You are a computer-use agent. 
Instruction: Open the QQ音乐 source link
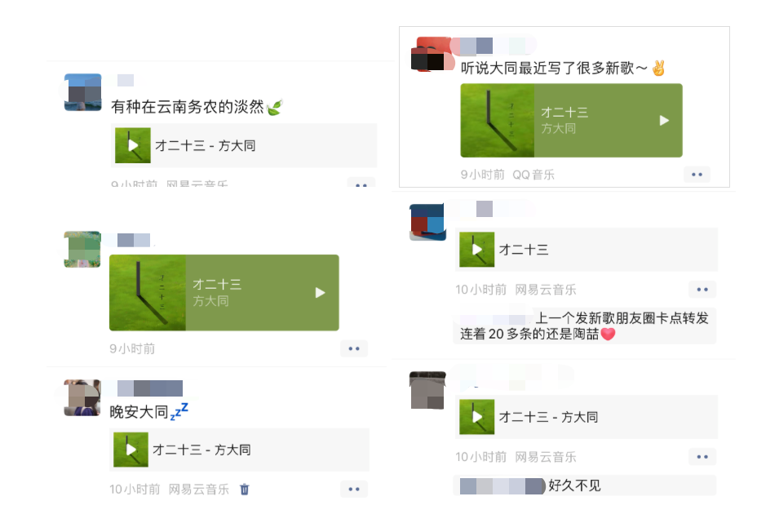pyautogui.click(x=533, y=175)
